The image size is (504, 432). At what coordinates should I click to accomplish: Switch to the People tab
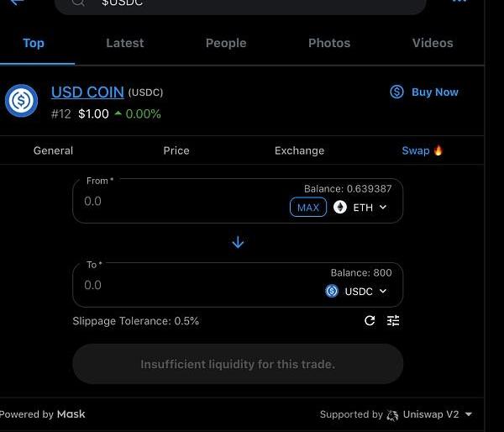click(226, 43)
